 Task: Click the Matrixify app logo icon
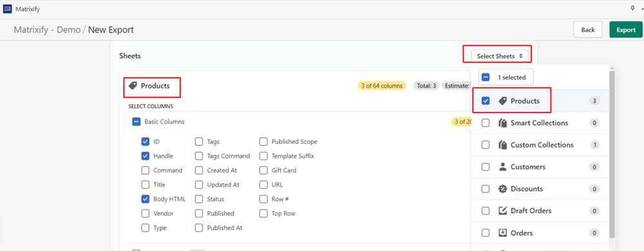point(7,9)
